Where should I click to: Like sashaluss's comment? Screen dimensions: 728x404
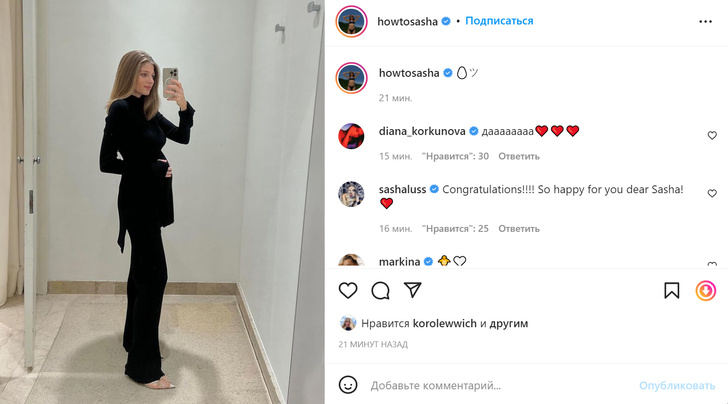pos(712,193)
